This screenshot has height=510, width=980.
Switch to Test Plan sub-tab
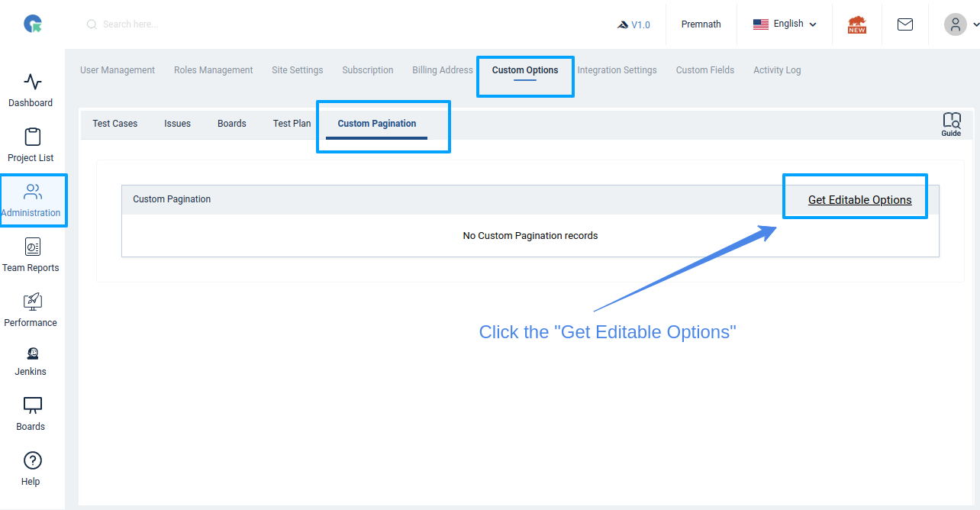pos(292,124)
